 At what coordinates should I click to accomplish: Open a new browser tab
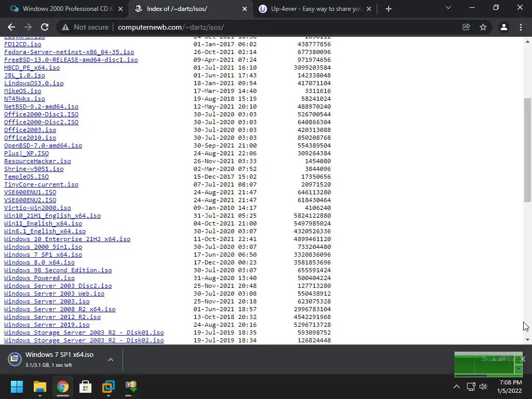click(389, 9)
